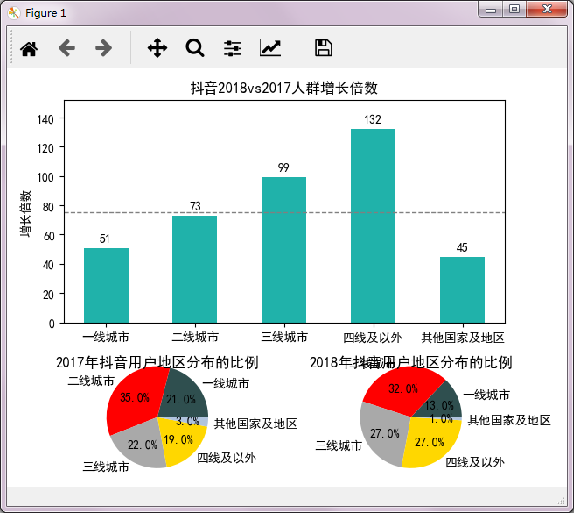Click the 2018年 pie chart title
The height and width of the screenshot is (514, 574).
click(x=411, y=362)
